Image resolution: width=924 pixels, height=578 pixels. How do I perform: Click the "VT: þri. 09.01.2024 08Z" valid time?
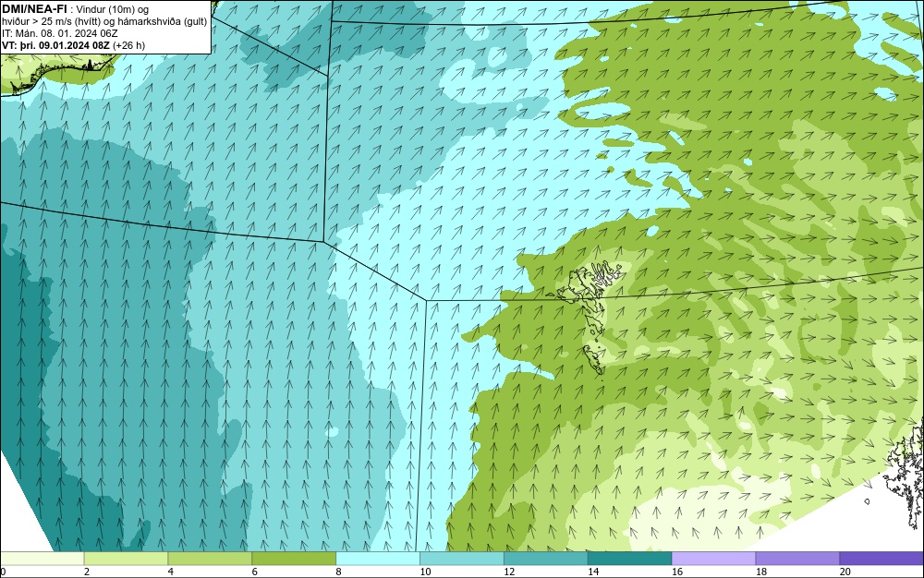click(55, 45)
